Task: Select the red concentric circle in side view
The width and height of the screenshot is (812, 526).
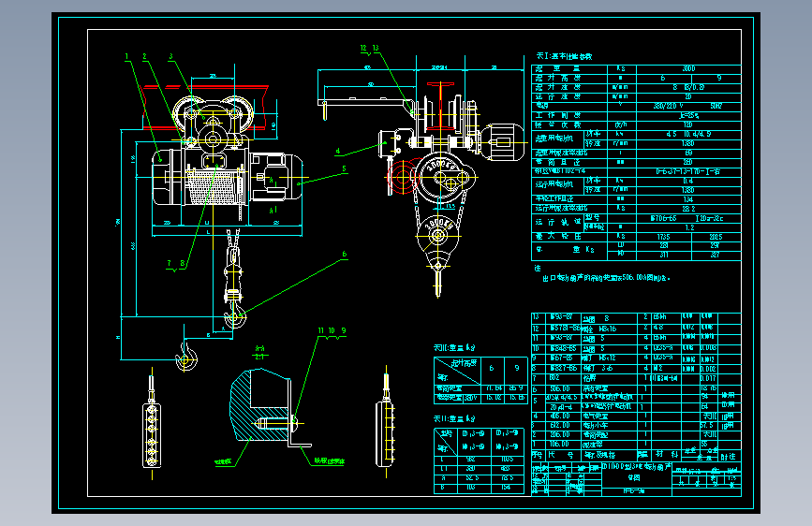Action: pyautogui.click(x=403, y=177)
